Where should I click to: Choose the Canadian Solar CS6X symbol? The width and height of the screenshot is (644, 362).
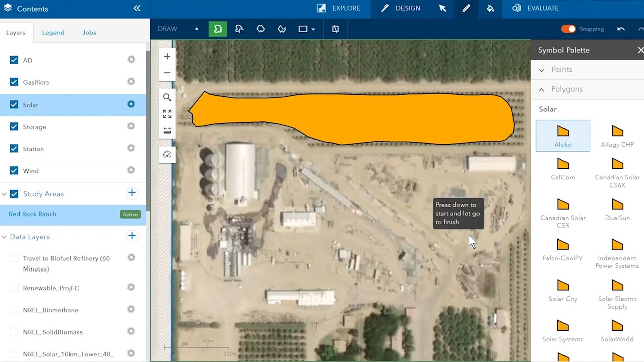(x=617, y=172)
